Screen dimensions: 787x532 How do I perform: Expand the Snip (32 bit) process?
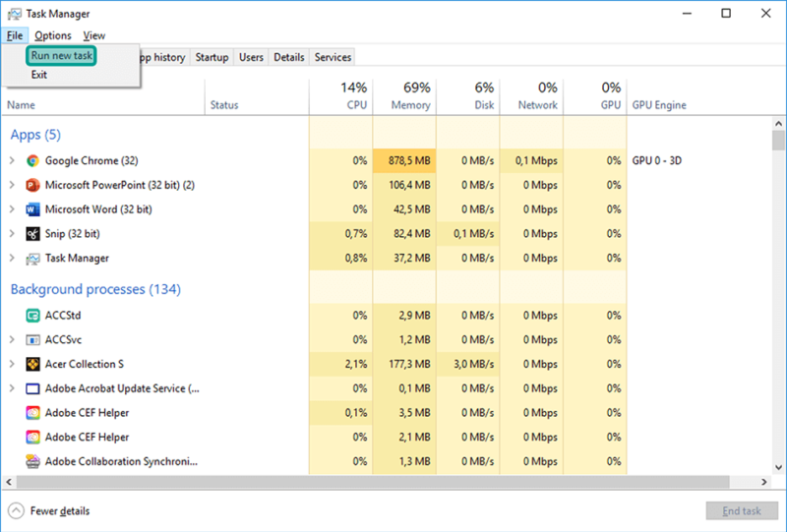[x=12, y=234]
